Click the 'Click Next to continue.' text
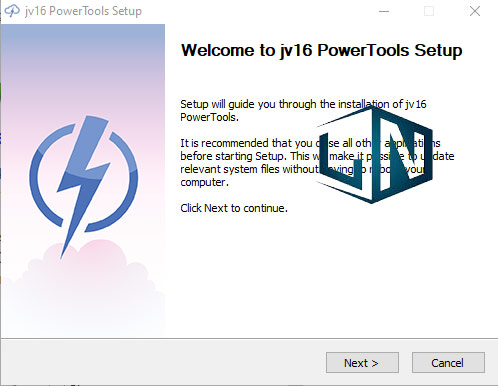498x386 pixels. tap(234, 208)
